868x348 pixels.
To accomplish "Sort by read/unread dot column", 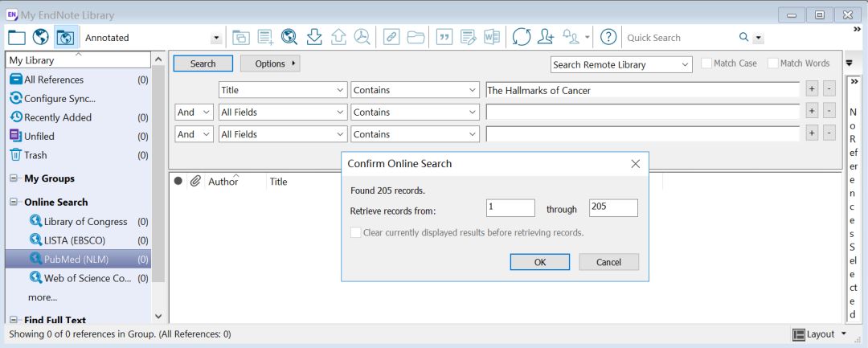I will [178, 181].
